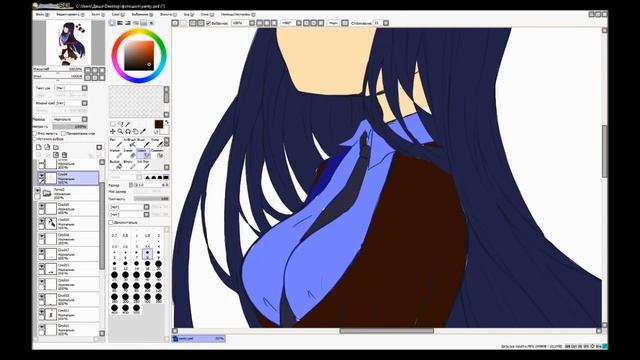640x360 pixels.
Task: Choose the Pen brush tool
Action: coord(116,143)
